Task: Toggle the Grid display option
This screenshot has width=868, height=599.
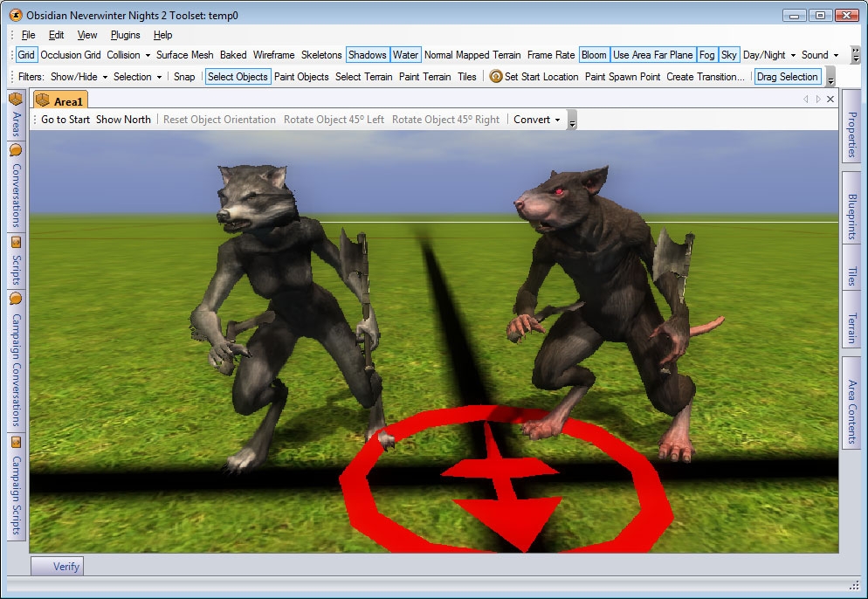Action: point(26,55)
